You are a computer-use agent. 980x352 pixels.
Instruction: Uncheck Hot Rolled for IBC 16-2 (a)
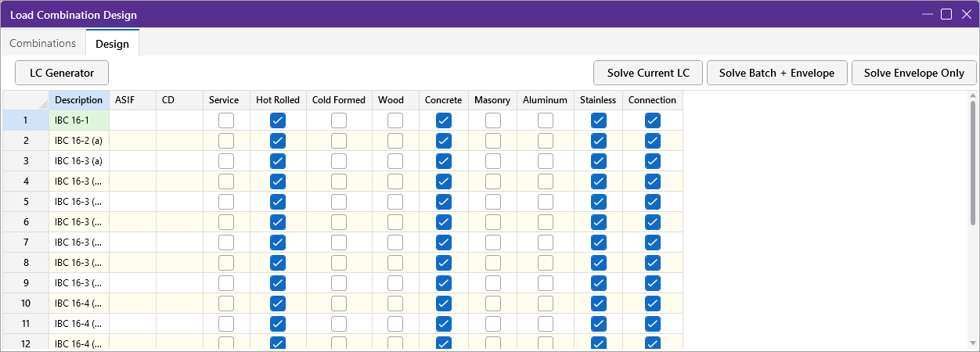pyautogui.click(x=277, y=141)
